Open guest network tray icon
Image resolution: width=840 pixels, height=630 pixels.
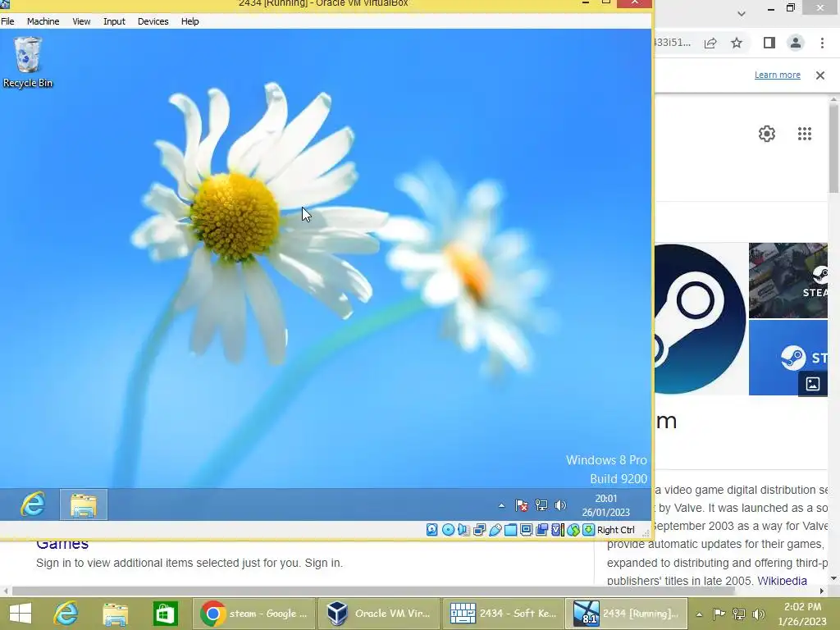(541, 505)
